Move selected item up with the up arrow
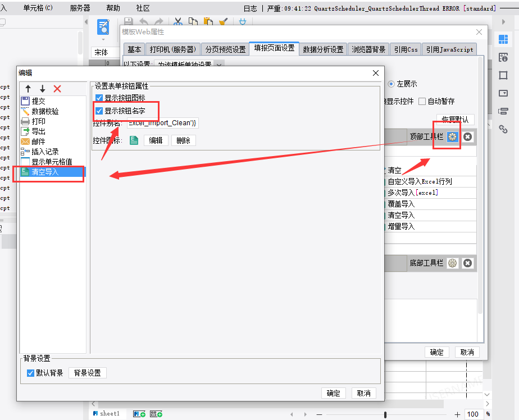This screenshot has width=519, height=420. (x=28, y=89)
